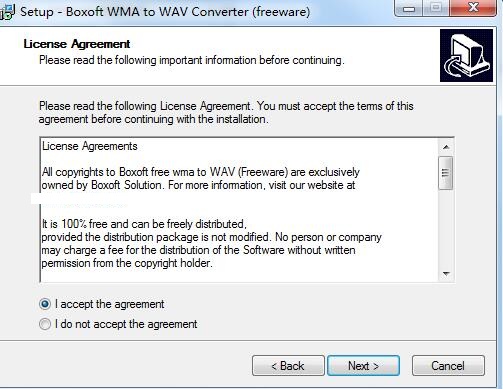
Task: Click the license text scrollbar thumb
Action: (446, 173)
